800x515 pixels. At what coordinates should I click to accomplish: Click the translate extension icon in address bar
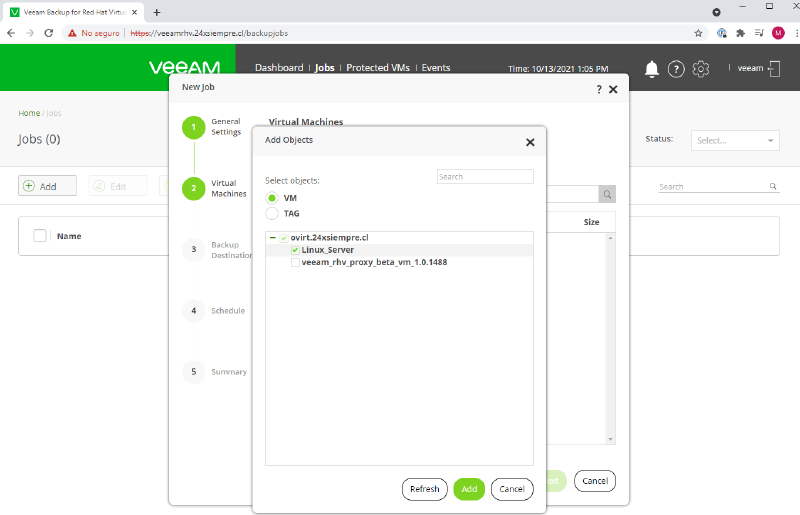coord(721,33)
